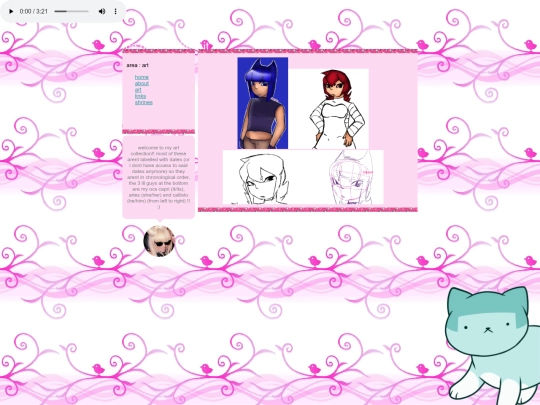
Task: Click the blonde sunglasses avatar image
Action: coord(159,241)
